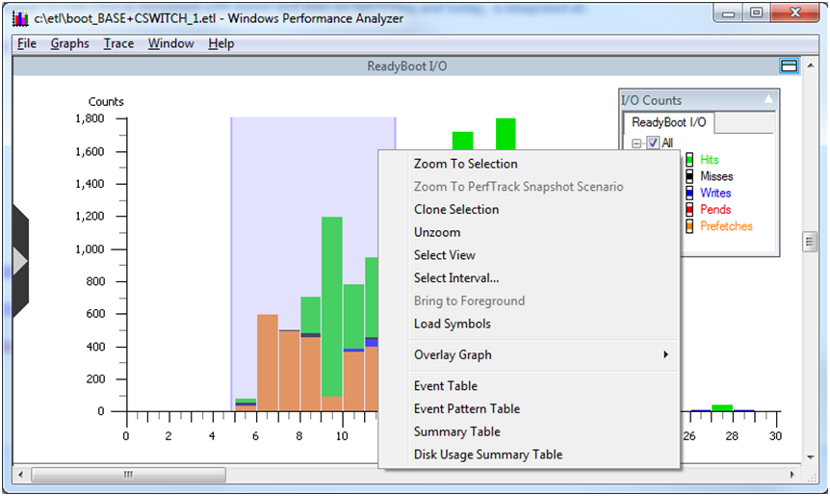
Task: Click the Hits legend label
Action: [709, 159]
